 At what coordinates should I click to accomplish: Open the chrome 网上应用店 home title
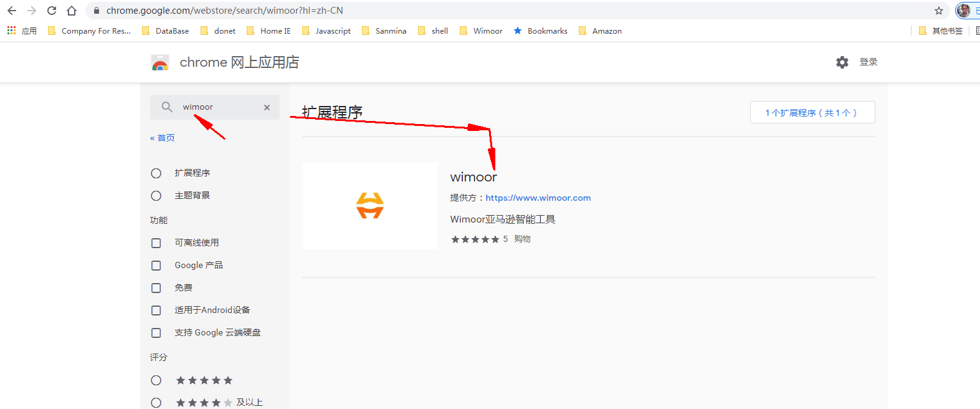(239, 62)
